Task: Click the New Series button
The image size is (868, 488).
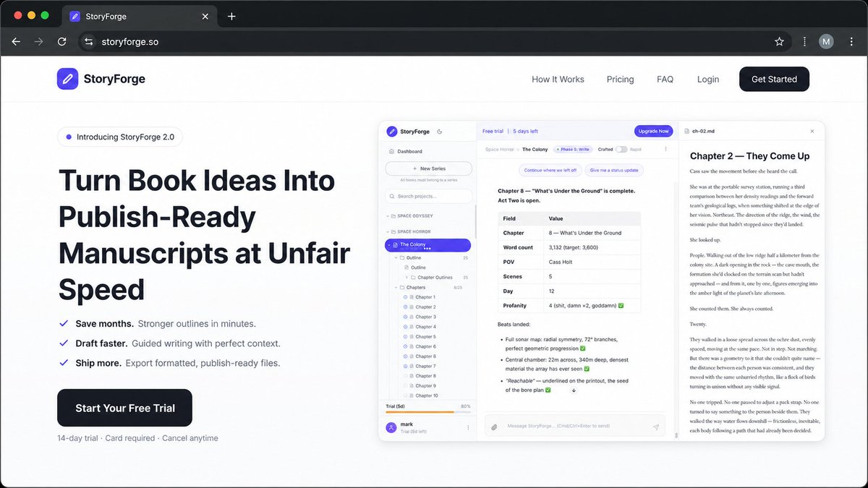Action: [428, 168]
